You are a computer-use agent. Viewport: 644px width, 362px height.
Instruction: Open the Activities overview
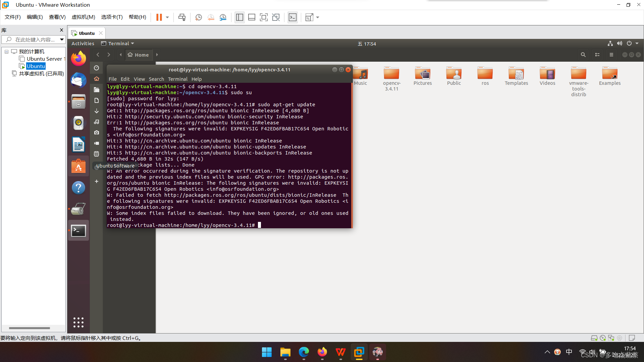[83, 44]
